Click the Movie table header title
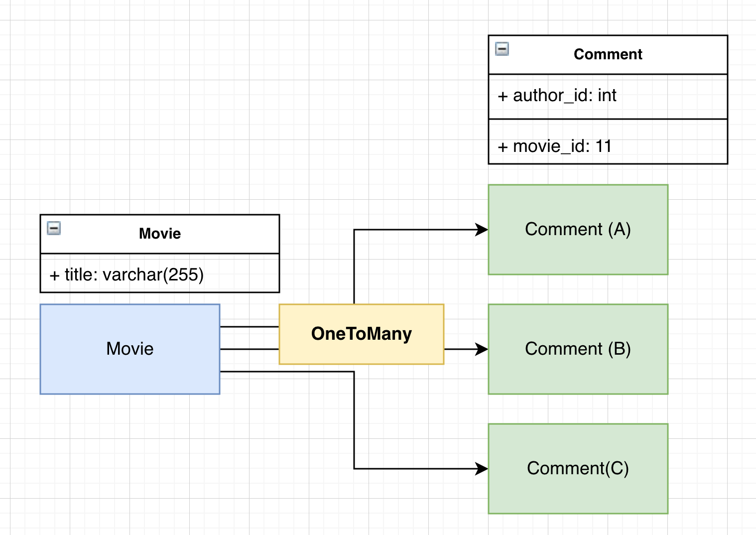This screenshot has height=535, width=756. [160, 234]
